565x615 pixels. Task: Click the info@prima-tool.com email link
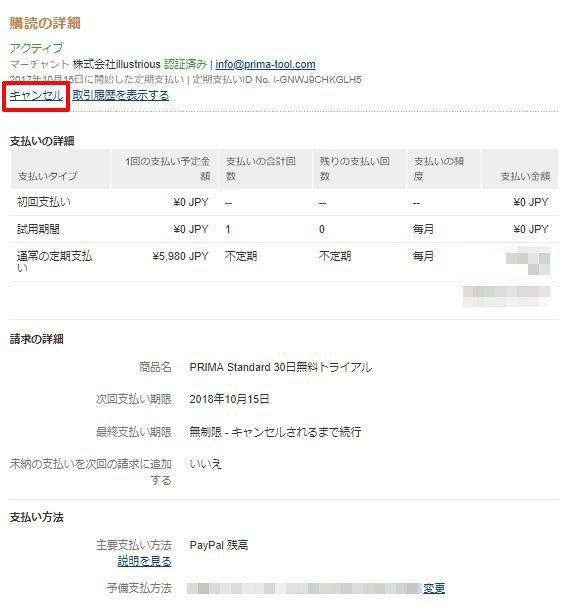(265, 64)
